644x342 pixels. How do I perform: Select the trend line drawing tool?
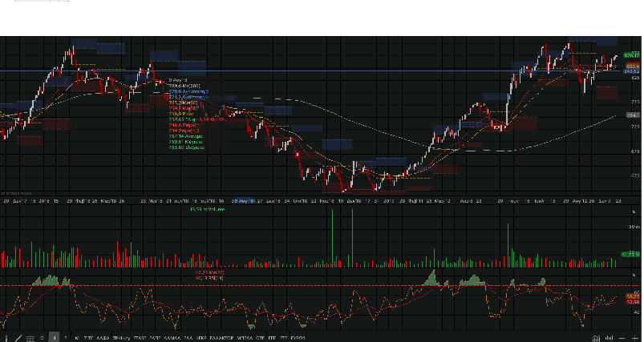tap(18, 338)
